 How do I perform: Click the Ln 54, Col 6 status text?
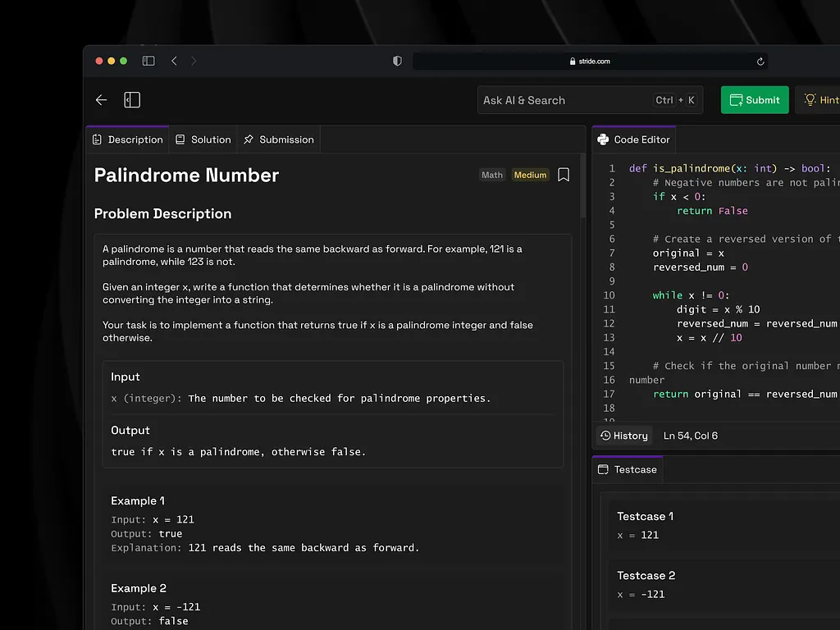tap(691, 436)
